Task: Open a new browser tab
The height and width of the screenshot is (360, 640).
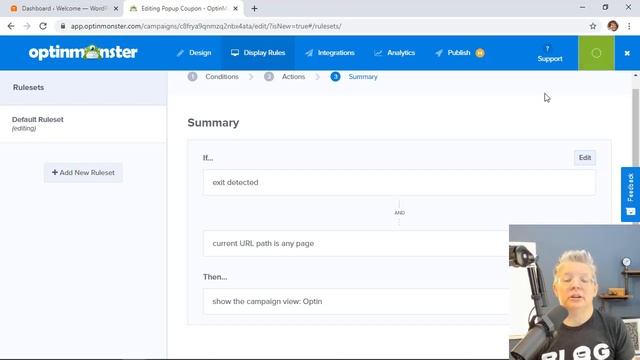Action: (254, 8)
